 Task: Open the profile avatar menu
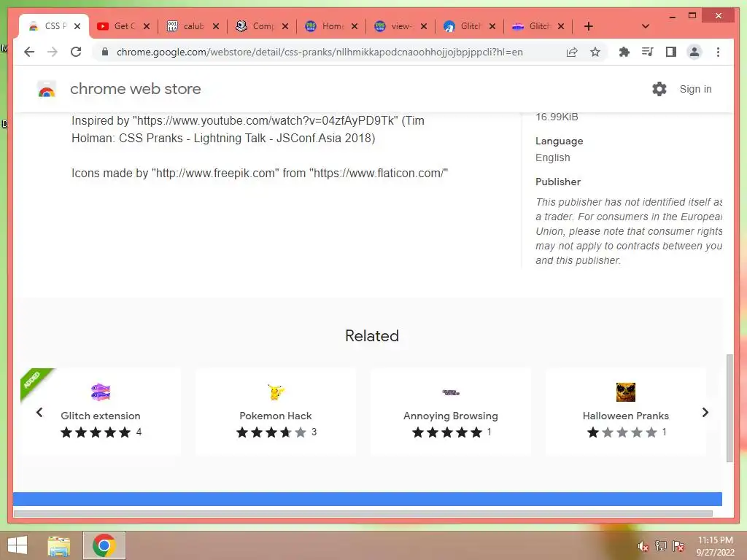coord(694,52)
